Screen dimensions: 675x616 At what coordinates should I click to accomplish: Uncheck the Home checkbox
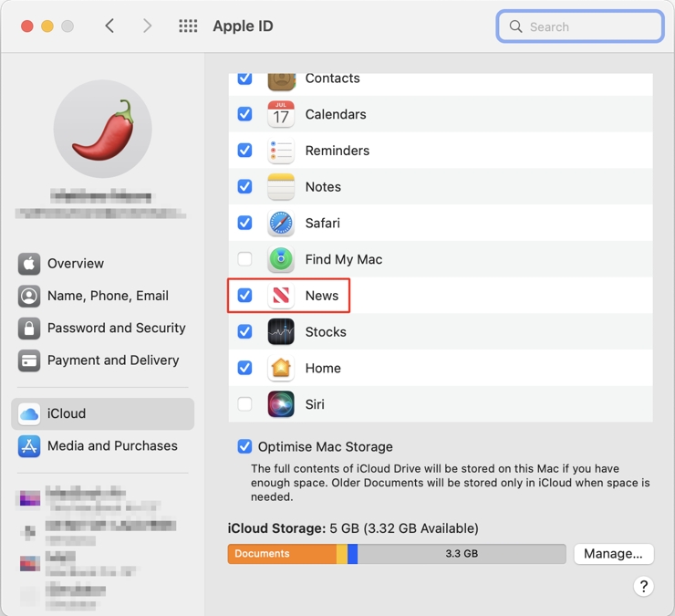(x=245, y=368)
